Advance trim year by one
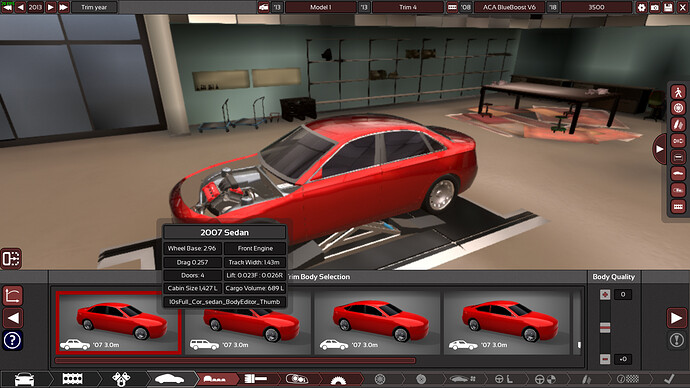The image size is (690, 388). [51, 7]
